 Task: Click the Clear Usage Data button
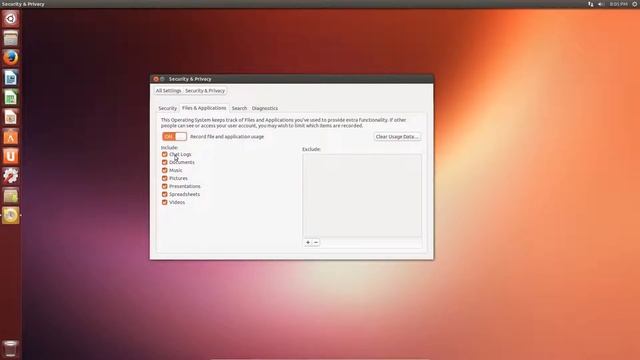[x=397, y=137]
